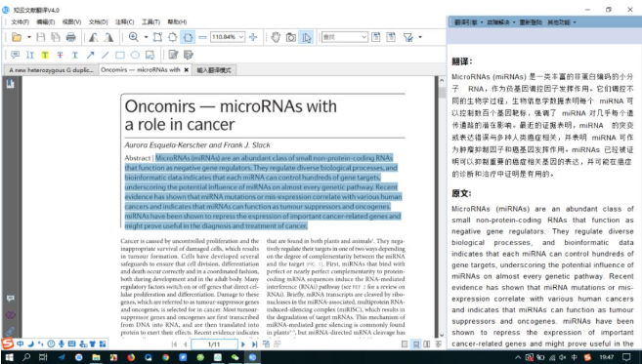Toggle the text selection cursor tool

click(306, 37)
